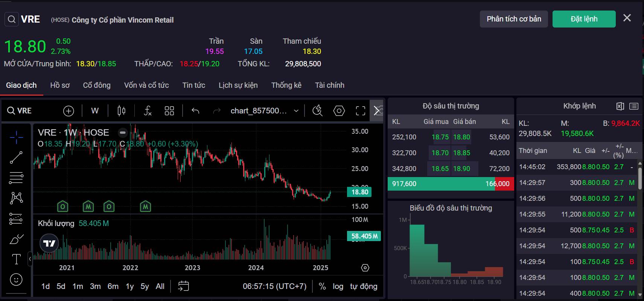
Task: Open the Thống kê tab
Action: 286,86
